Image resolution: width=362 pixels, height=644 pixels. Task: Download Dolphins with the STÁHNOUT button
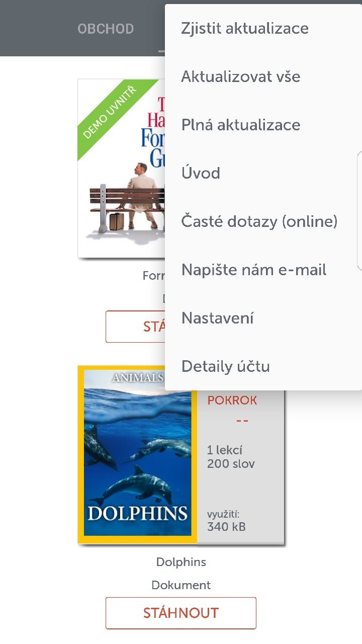pos(181,613)
